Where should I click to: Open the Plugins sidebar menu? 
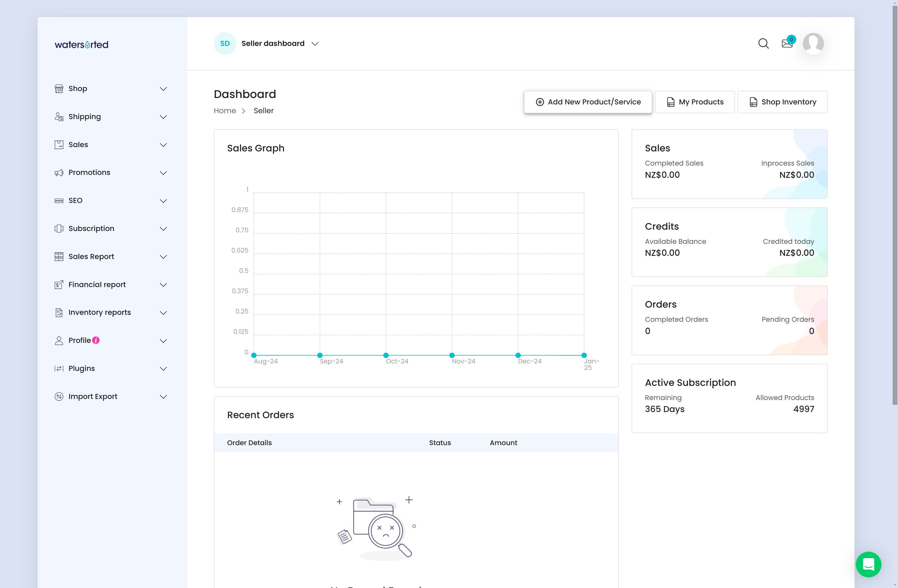pyautogui.click(x=81, y=368)
